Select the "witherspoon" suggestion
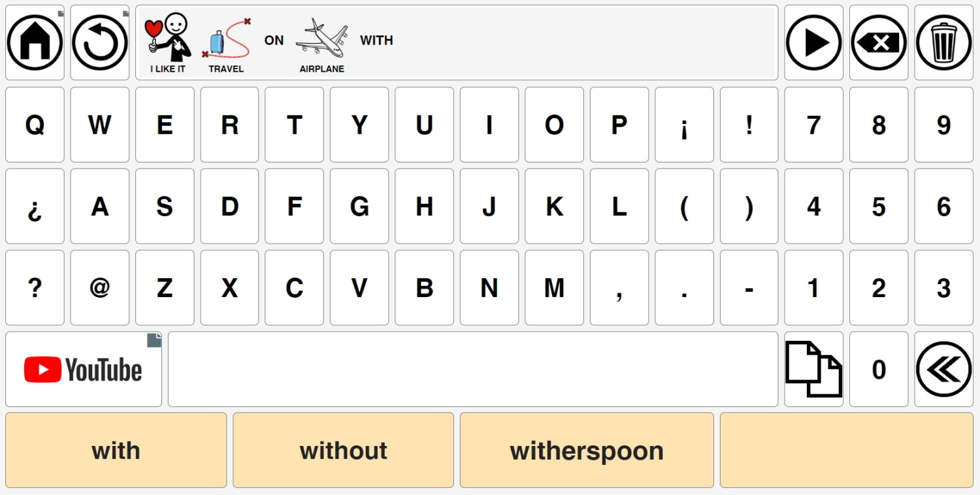 pyautogui.click(x=587, y=451)
